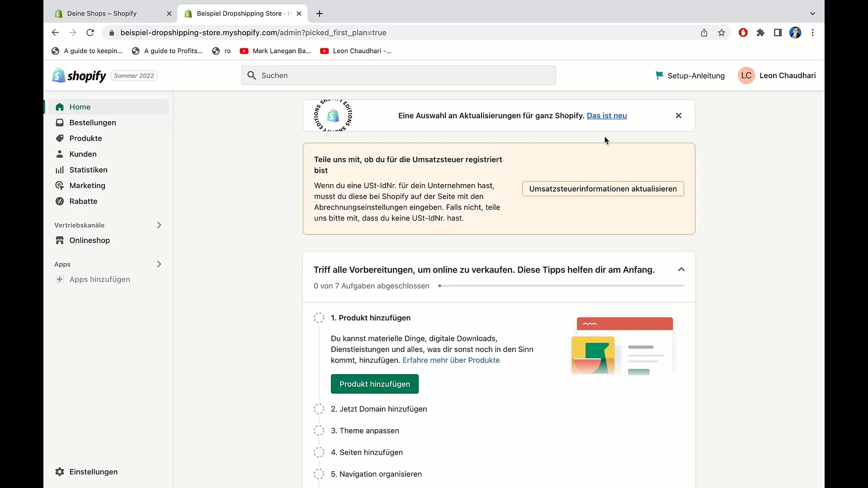The image size is (868, 488).
Task: Reload the page
Action: coord(90,33)
